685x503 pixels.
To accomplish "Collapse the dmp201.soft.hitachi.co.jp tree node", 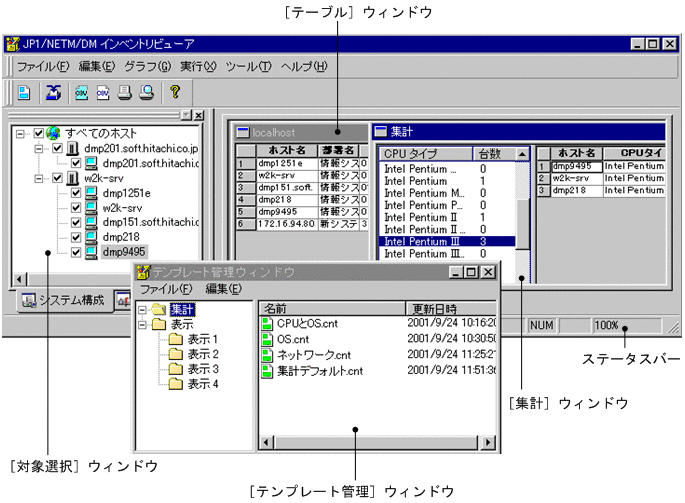I will pyautogui.click(x=39, y=149).
